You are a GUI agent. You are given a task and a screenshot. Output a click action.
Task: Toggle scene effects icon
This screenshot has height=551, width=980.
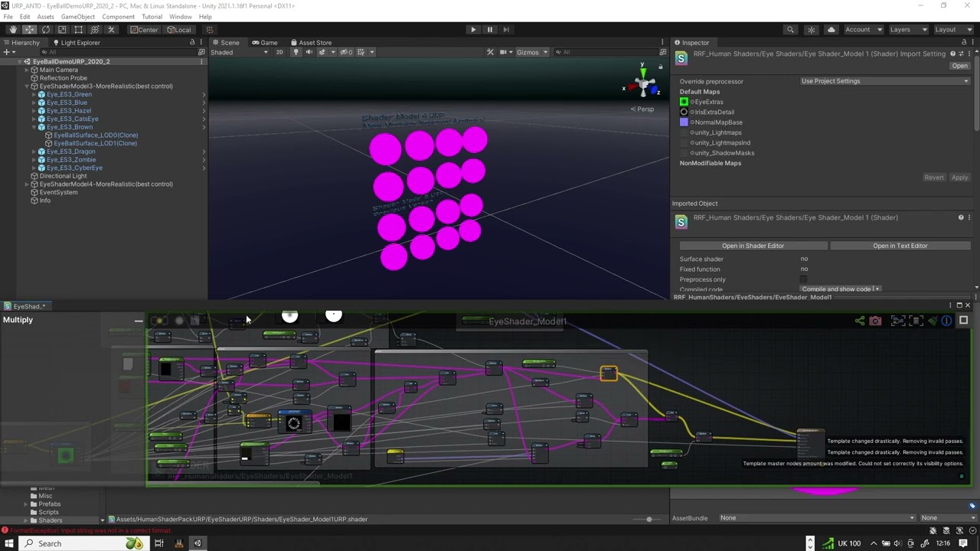(x=324, y=52)
